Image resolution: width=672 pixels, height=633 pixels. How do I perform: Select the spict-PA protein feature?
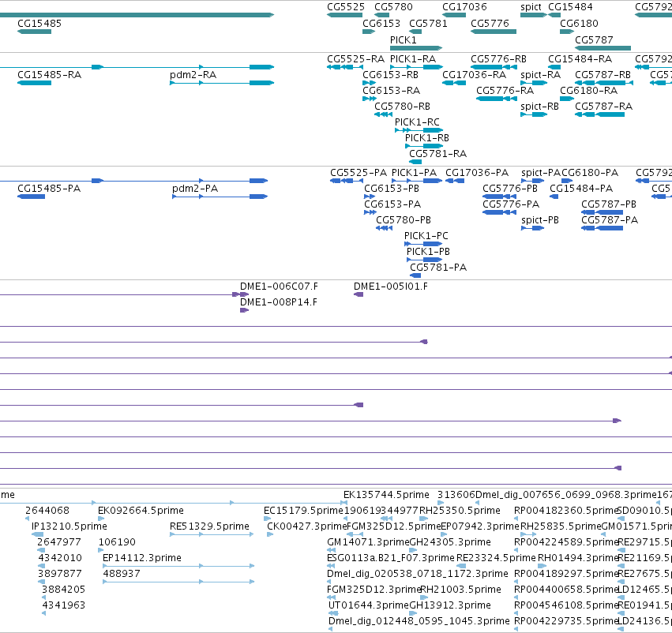(x=533, y=181)
